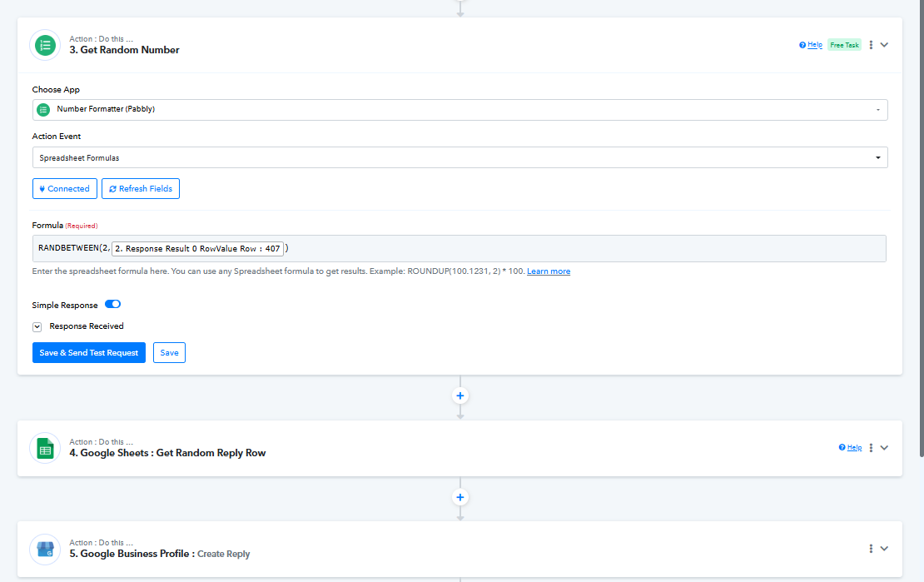Expand the Response Received section
The image size is (924, 582).
[x=37, y=326]
